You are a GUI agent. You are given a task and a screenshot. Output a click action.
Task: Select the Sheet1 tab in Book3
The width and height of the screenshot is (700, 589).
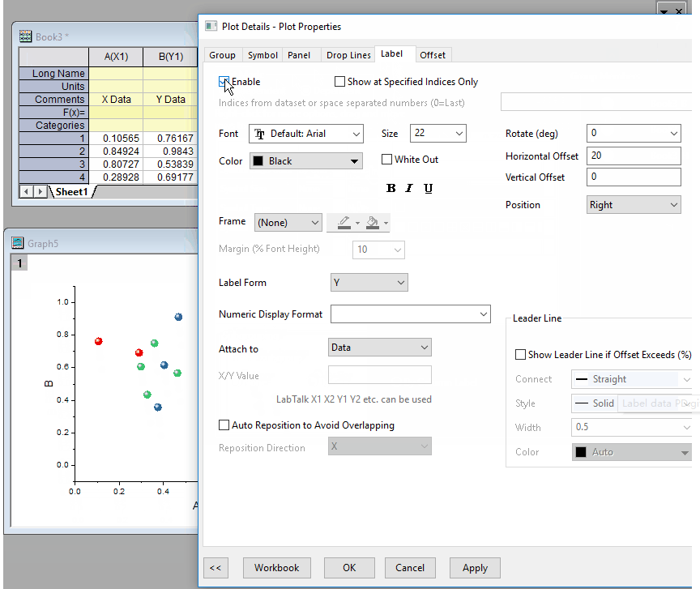71,191
